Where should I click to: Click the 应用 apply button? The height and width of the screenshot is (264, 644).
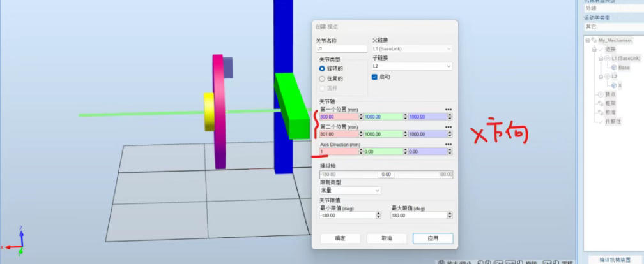click(433, 238)
